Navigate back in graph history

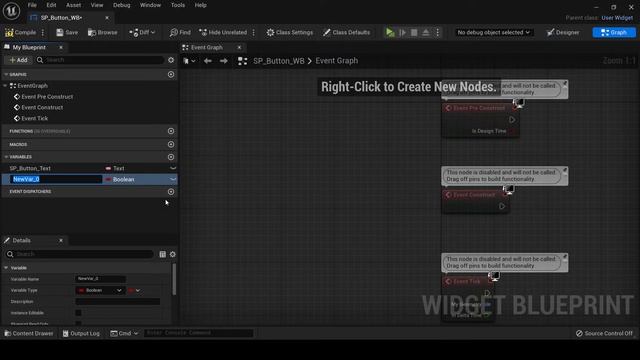208,61
